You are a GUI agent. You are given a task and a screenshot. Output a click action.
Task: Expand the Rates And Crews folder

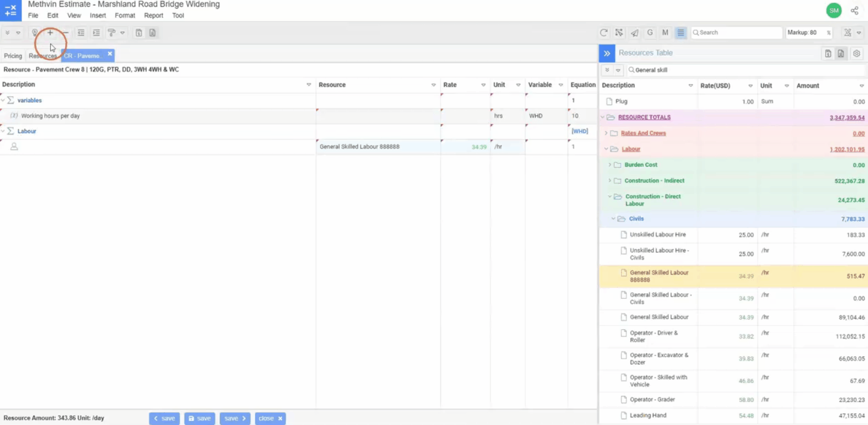[x=606, y=133]
